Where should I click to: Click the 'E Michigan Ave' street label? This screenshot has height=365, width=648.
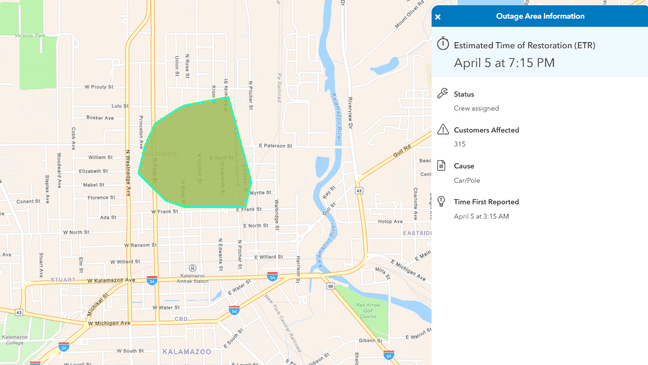click(408, 270)
